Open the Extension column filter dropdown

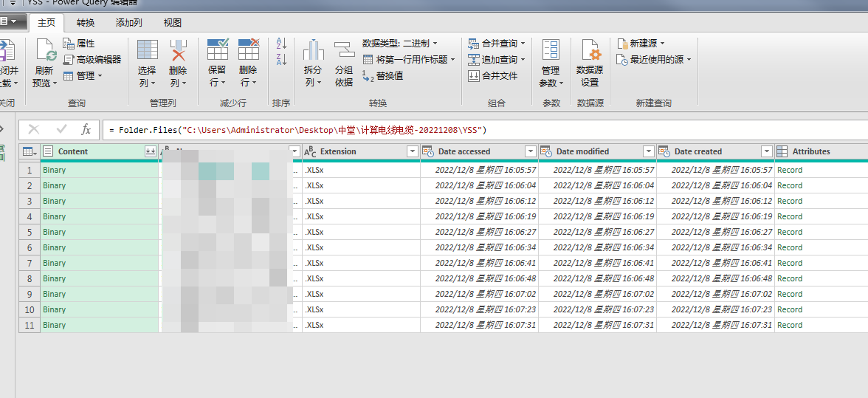413,151
